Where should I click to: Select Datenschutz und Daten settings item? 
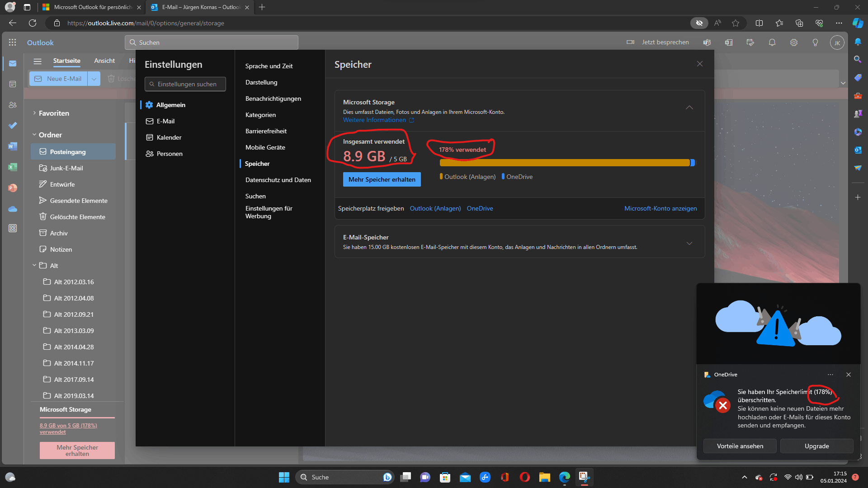click(x=278, y=180)
